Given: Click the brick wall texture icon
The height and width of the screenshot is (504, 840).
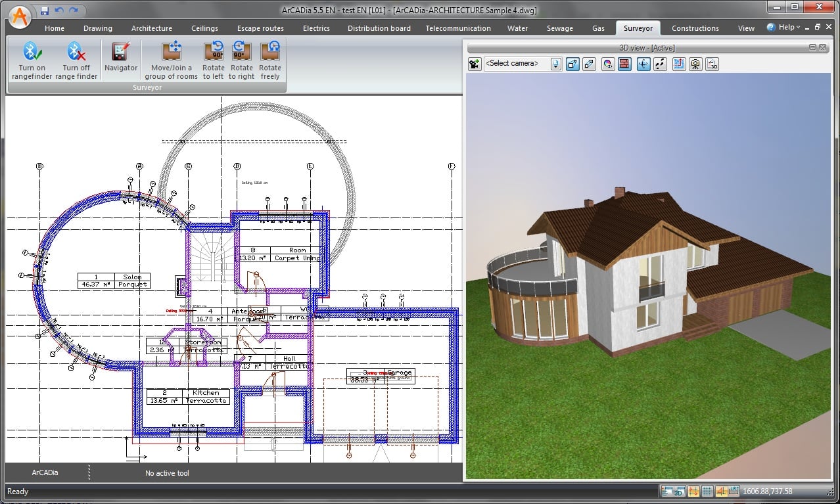Looking at the screenshot, I should point(625,64).
